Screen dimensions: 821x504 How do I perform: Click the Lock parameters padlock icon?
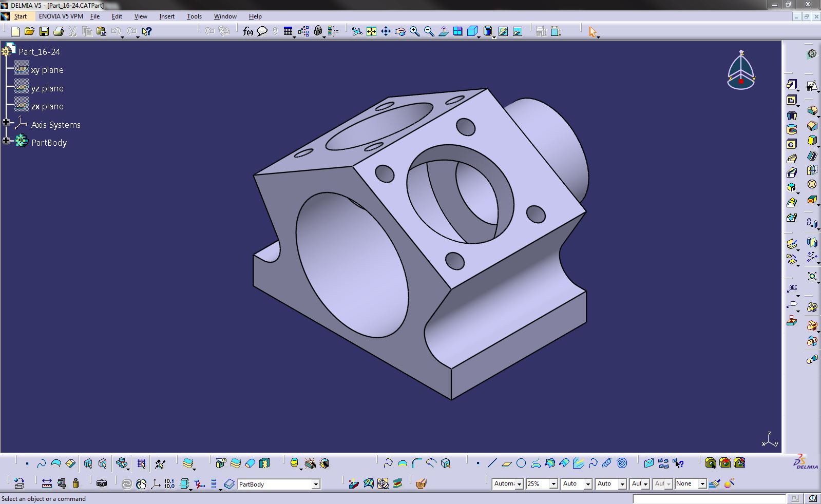(x=318, y=31)
